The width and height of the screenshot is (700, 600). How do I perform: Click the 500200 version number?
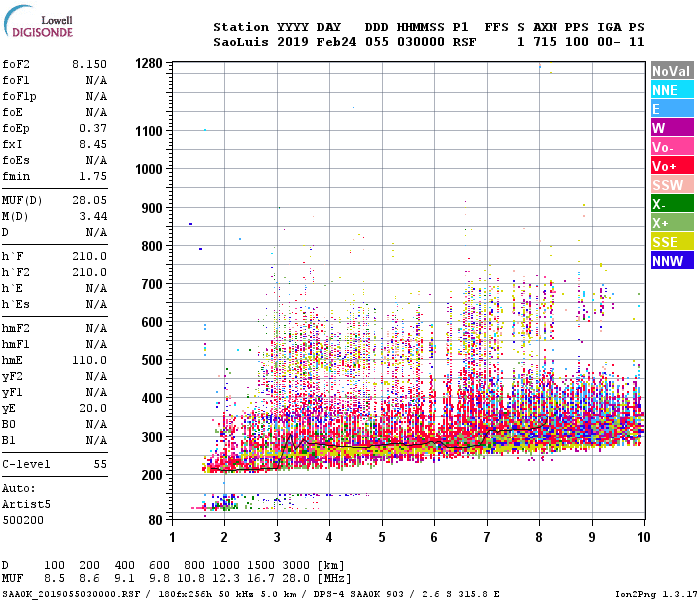(23, 521)
